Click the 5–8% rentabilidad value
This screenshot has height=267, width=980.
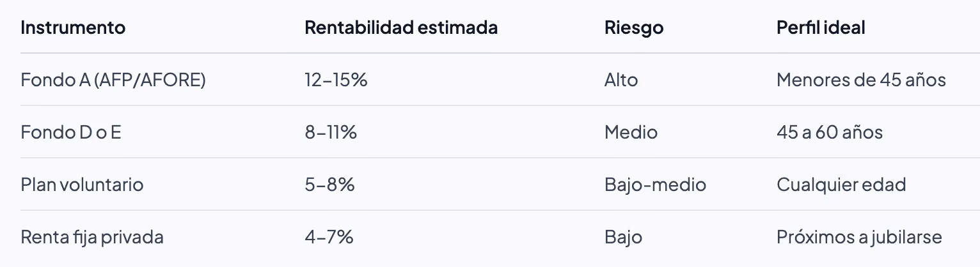tap(329, 185)
